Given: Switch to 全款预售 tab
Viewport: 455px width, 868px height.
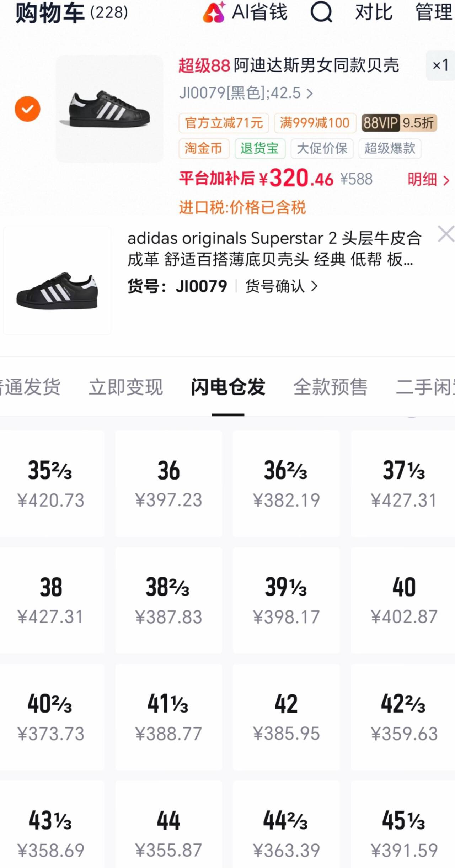Looking at the screenshot, I should 330,387.
